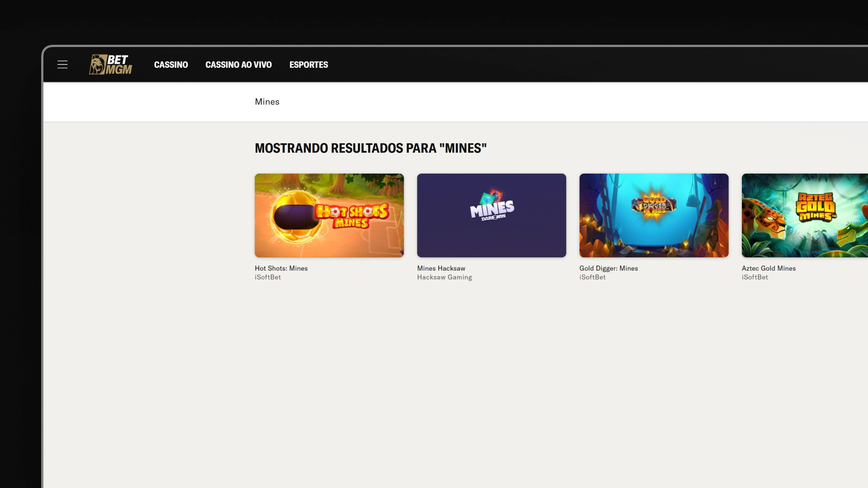Select the Gold Digger Mines game artwork
Viewport: 868px width, 488px height.
tap(654, 216)
